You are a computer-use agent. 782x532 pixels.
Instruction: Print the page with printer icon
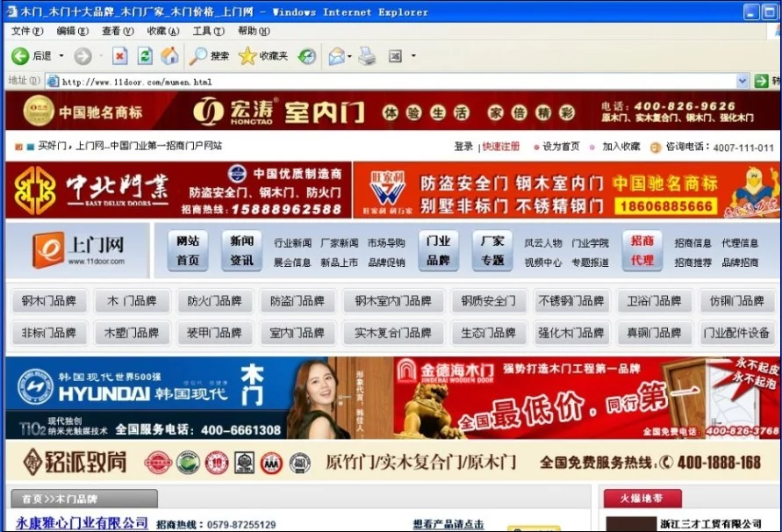coord(368,56)
